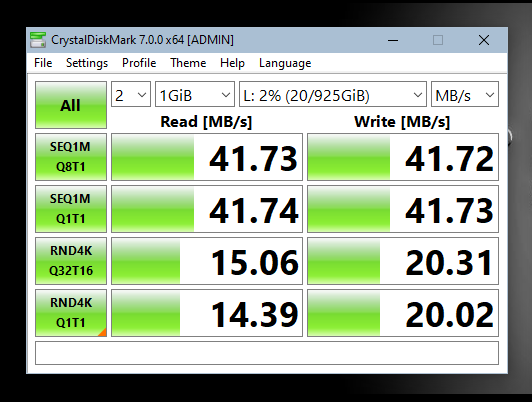The height and width of the screenshot is (402, 532).
Task: Click the CrystalDiskMark app icon in title bar
Action: 38,40
